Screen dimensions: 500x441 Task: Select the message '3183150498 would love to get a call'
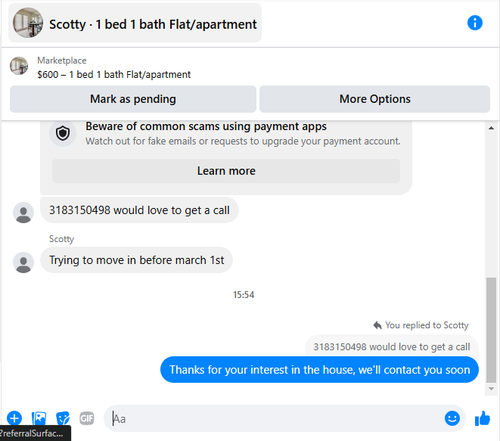pos(139,210)
